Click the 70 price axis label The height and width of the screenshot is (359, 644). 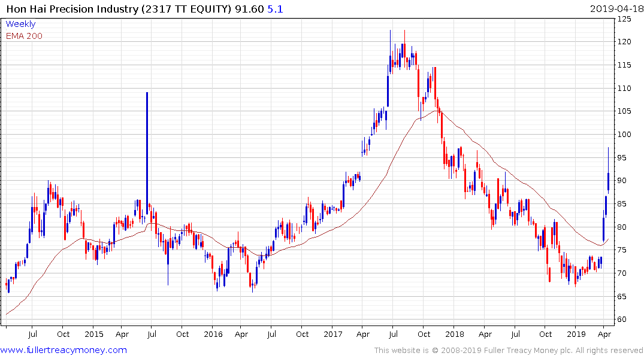coord(622,273)
